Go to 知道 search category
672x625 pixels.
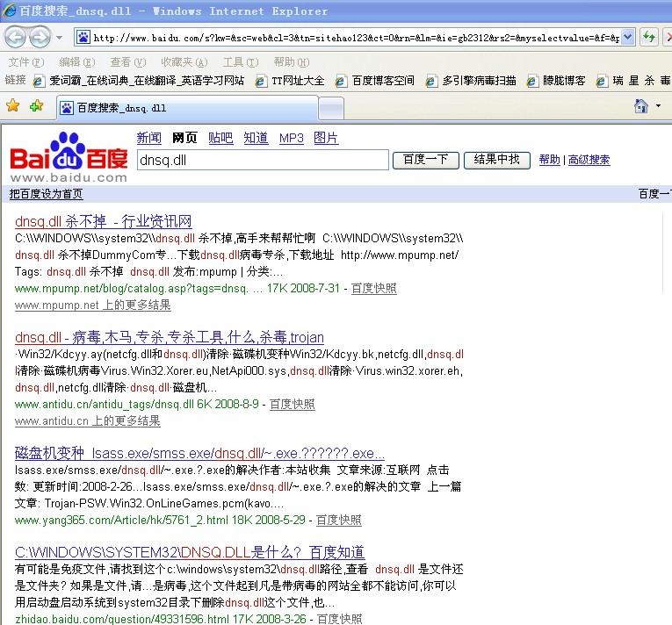tap(256, 138)
